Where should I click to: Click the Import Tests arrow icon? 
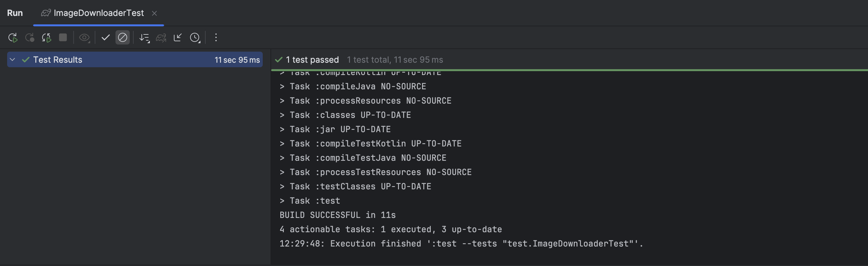(177, 37)
